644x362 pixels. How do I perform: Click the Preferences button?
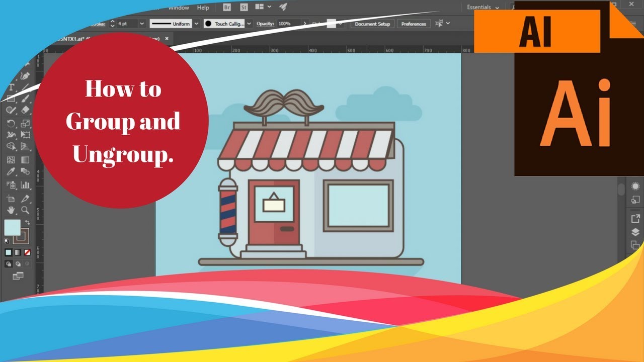pyautogui.click(x=414, y=24)
